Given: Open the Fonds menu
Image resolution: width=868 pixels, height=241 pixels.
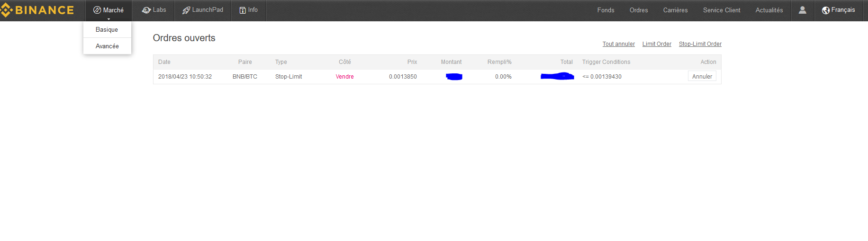Looking at the screenshot, I should (606, 10).
